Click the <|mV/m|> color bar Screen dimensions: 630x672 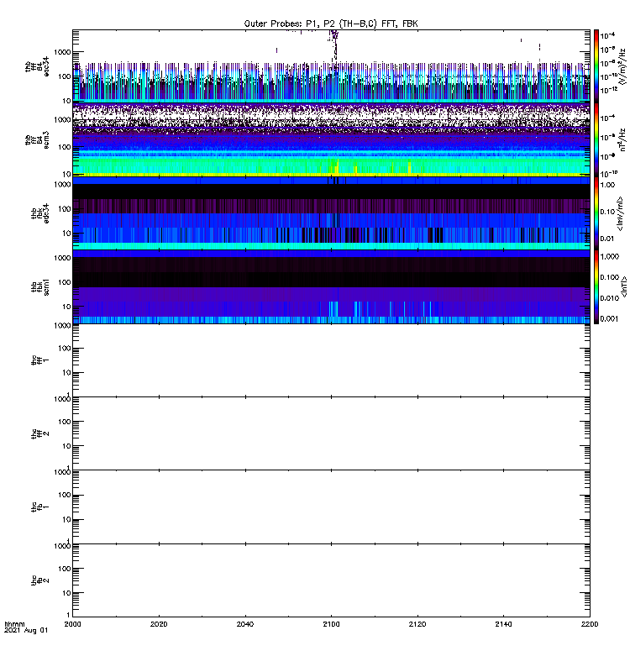click(596, 213)
